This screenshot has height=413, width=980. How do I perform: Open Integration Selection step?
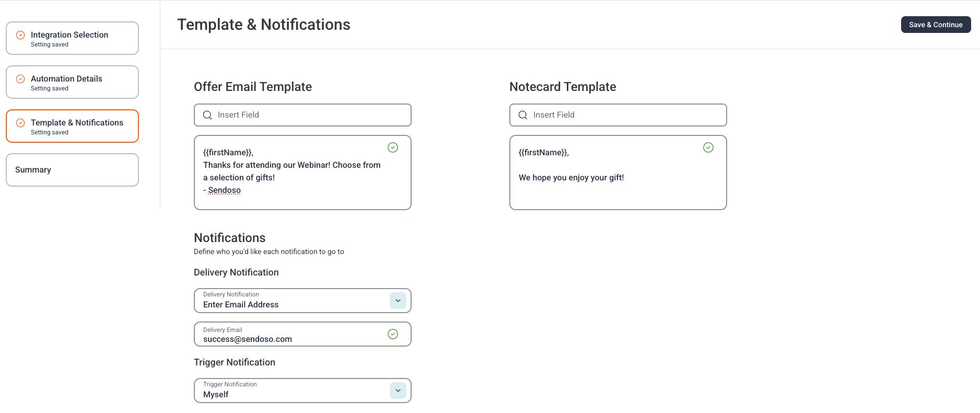pyautogui.click(x=72, y=38)
